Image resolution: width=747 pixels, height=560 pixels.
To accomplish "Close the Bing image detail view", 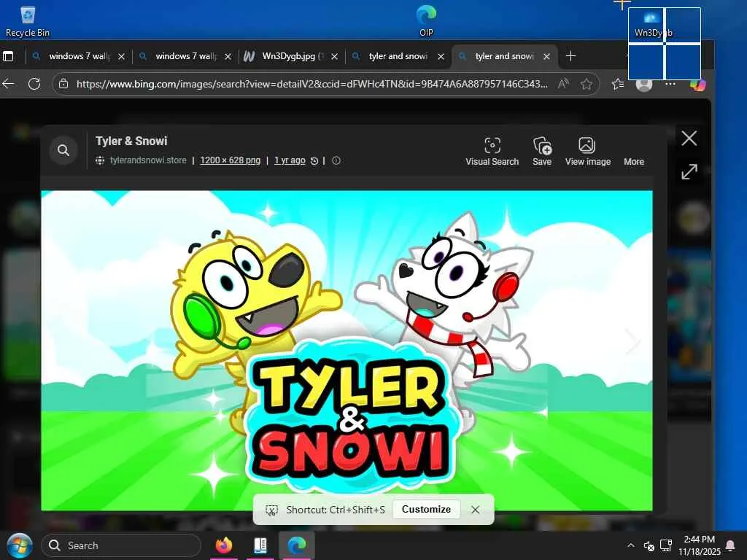I will tap(689, 139).
